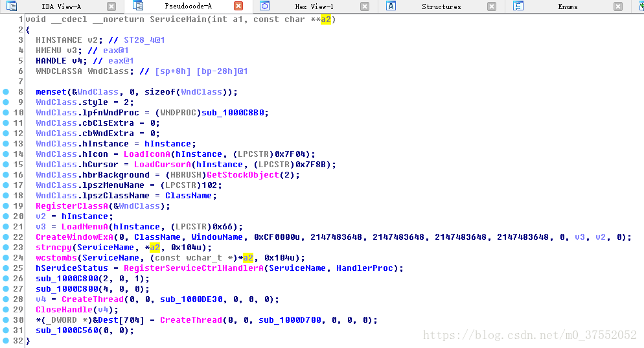Viewport: 644px width, 348px height.
Task: Toggle breakpoint dot on line 8
Action: click(6, 91)
